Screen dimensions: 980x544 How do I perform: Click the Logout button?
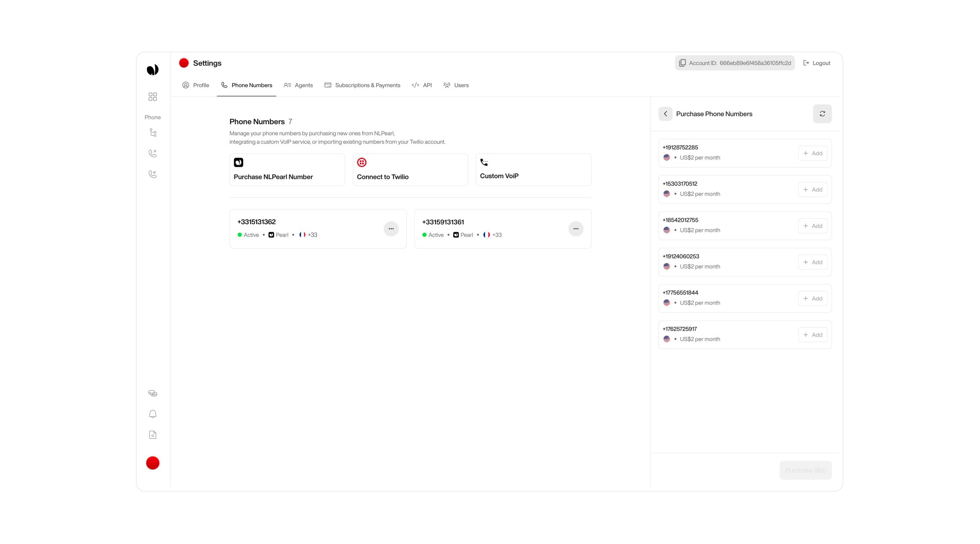[x=817, y=63]
